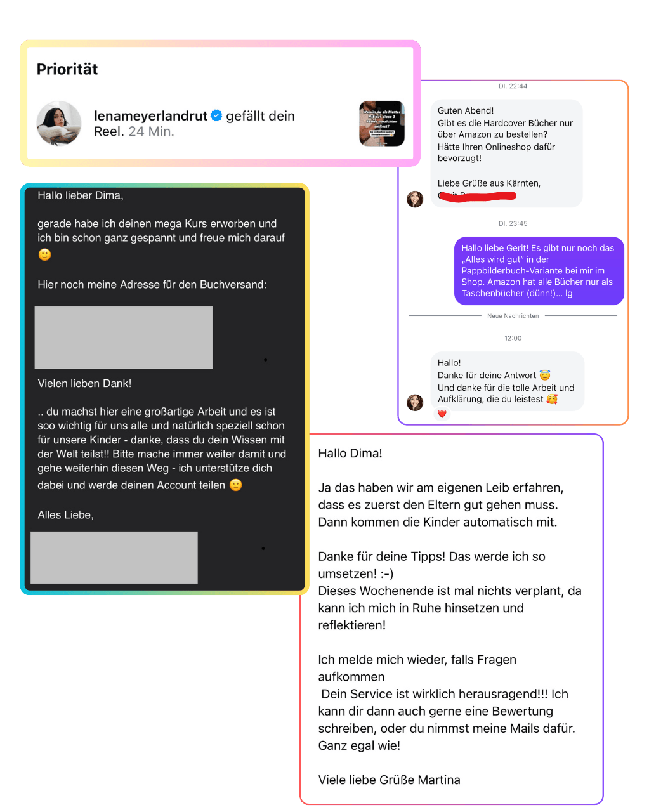The image size is (649, 812).
Task: Click the gray redacted address box
Action: click(124, 337)
